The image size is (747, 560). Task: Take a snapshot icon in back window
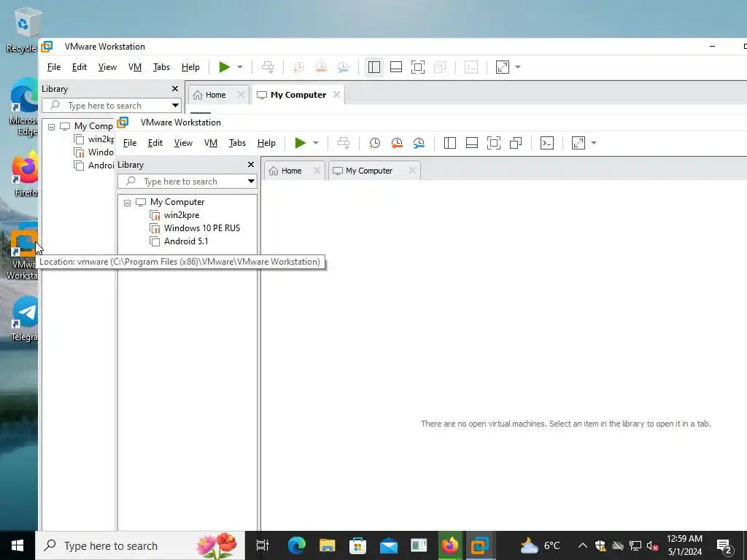point(298,67)
